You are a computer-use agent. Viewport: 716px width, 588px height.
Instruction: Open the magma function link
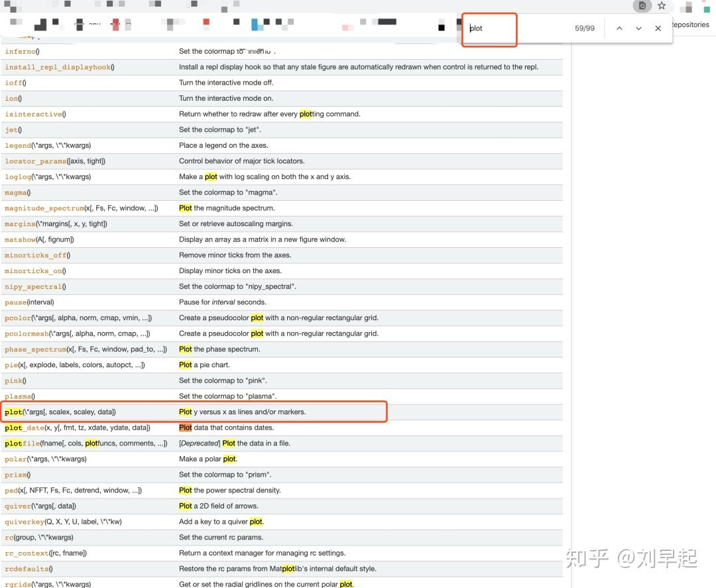click(15, 193)
